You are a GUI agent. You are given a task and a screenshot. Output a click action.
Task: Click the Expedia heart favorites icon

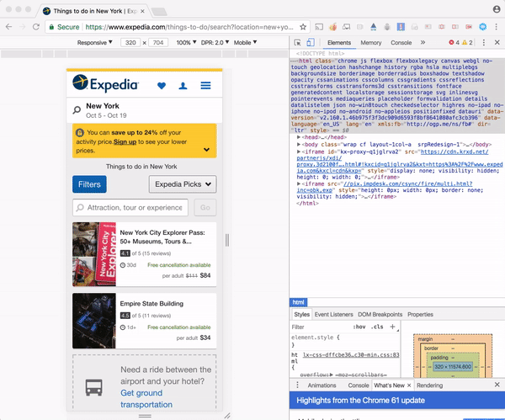[162, 86]
